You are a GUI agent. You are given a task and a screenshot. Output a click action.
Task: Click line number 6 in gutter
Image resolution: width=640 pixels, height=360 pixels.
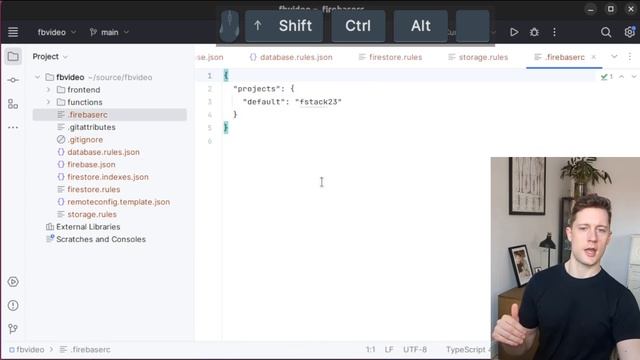[210, 141]
